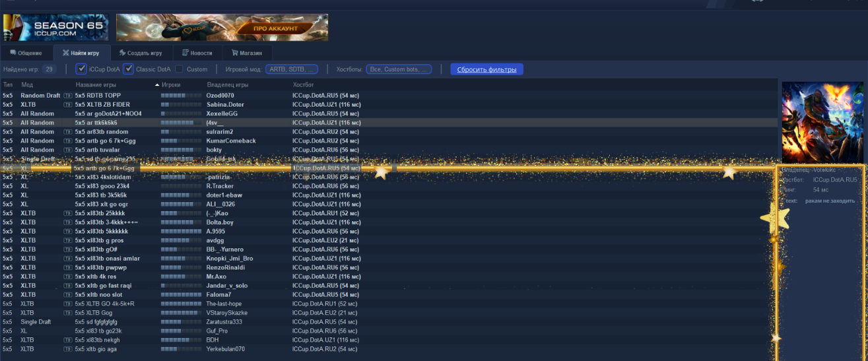
Task: Enable the Custom games checkbox
Action: tap(179, 69)
